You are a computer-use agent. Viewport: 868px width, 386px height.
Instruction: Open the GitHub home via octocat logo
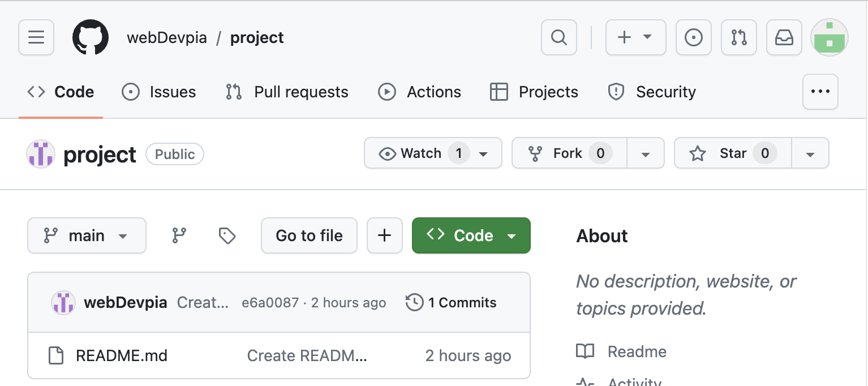pos(91,37)
